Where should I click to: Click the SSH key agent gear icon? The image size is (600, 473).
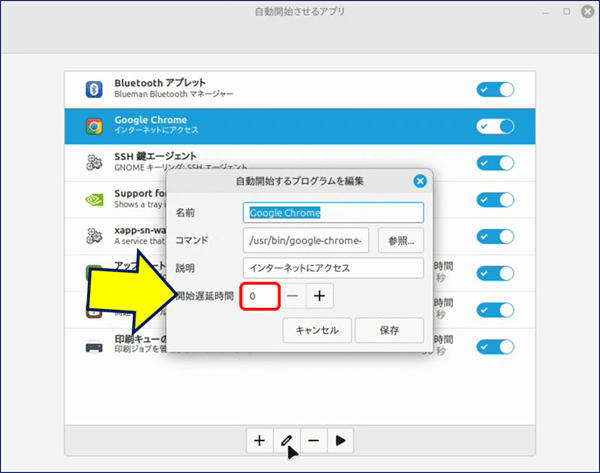pos(94,163)
